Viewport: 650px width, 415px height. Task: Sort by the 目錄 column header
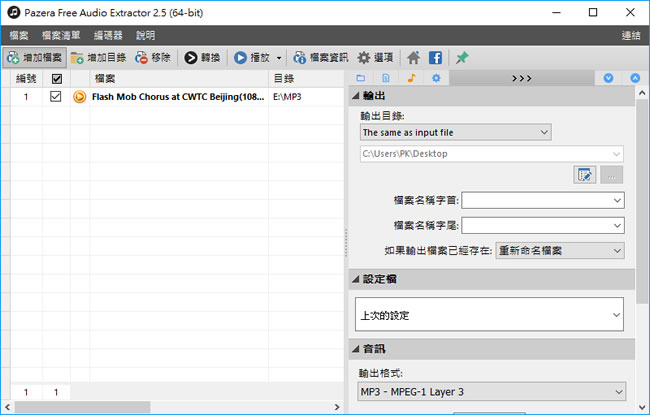[307, 78]
